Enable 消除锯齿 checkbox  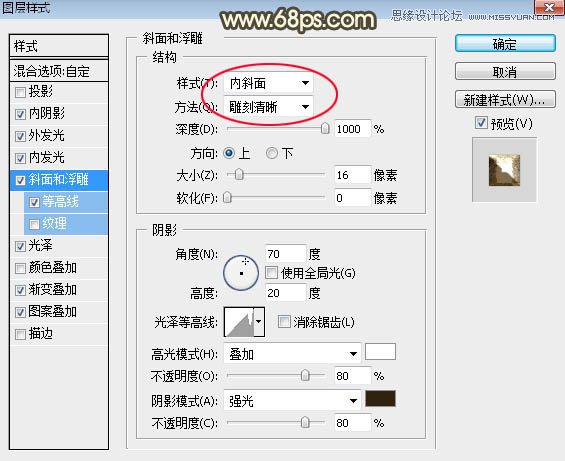coord(284,322)
